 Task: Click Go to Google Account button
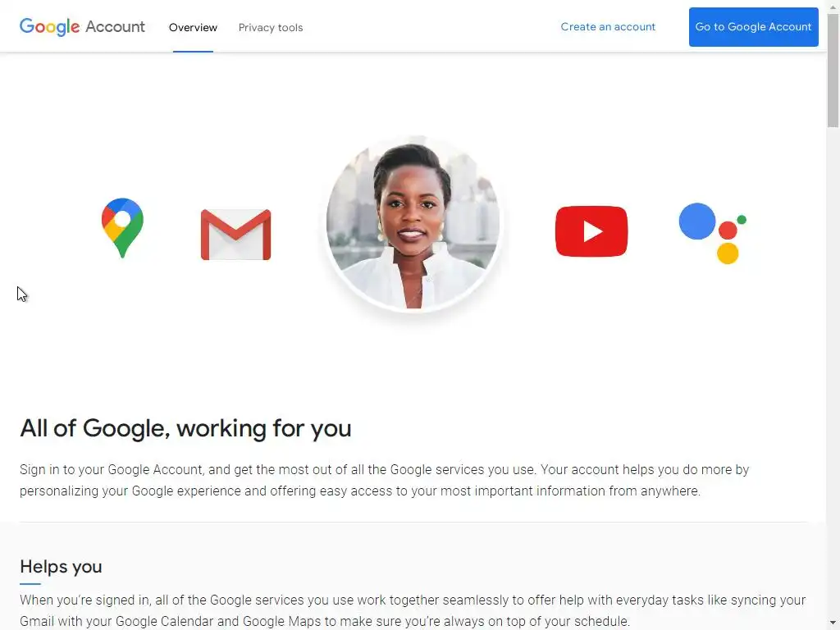753,27
